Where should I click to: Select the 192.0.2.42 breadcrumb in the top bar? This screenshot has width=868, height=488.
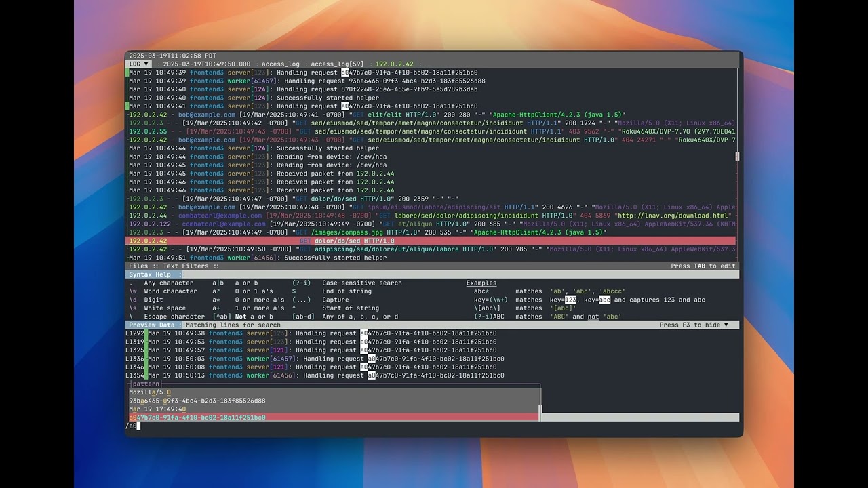[394, 64]
